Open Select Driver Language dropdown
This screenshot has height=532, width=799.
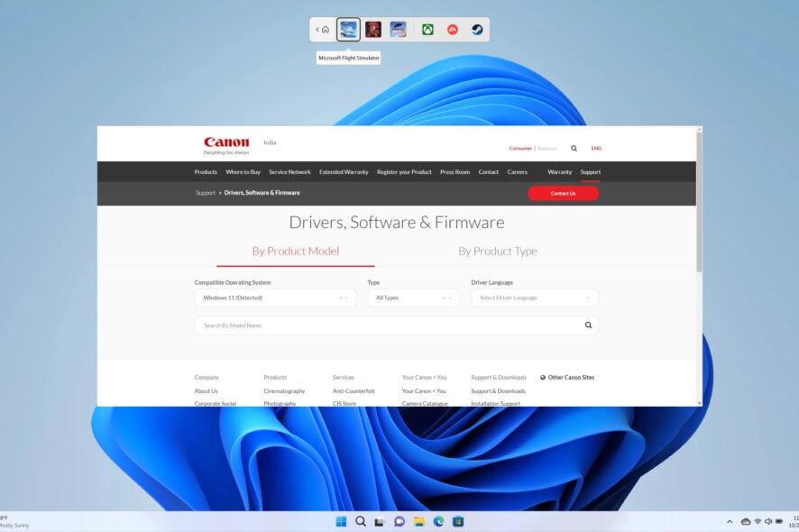tap(535, 298)
